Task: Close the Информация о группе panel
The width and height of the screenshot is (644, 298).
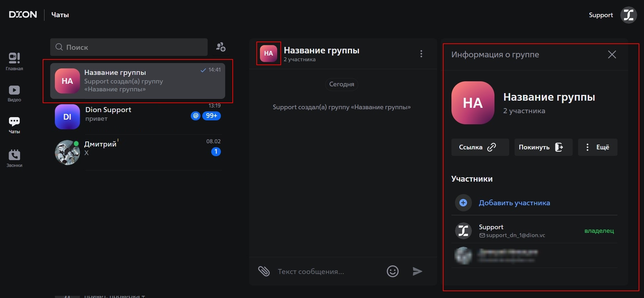Action: tap(612, 54)
